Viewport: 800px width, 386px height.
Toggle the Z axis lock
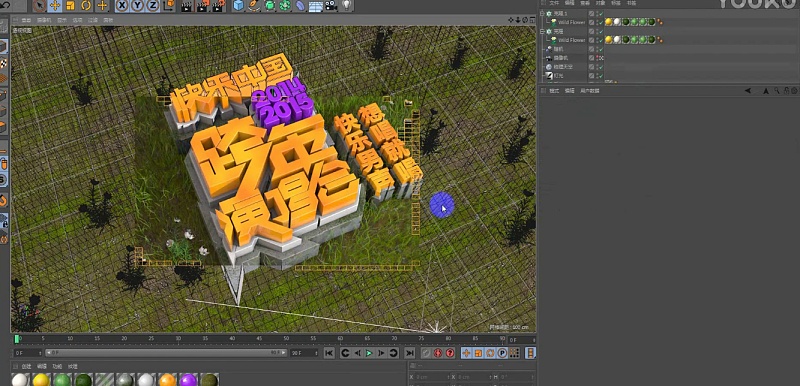tap(153, 6)
